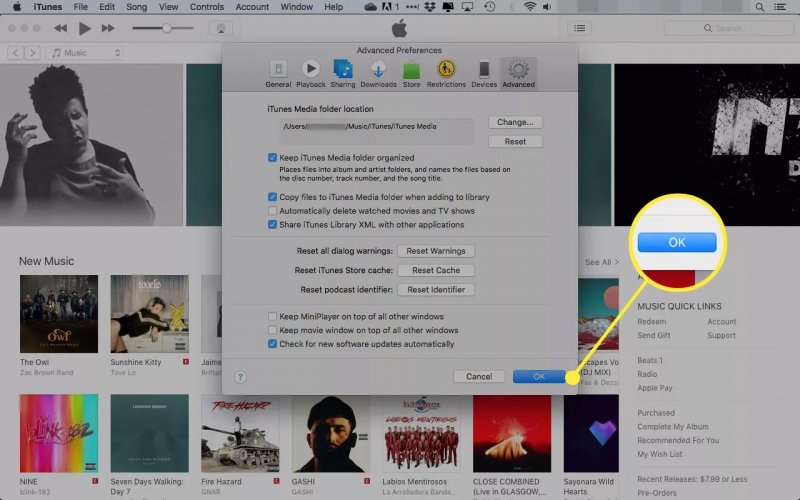The width and height of the screenshot is (800, 500).
Task: Open the Restrictions preferences tab
Action: 446,74
